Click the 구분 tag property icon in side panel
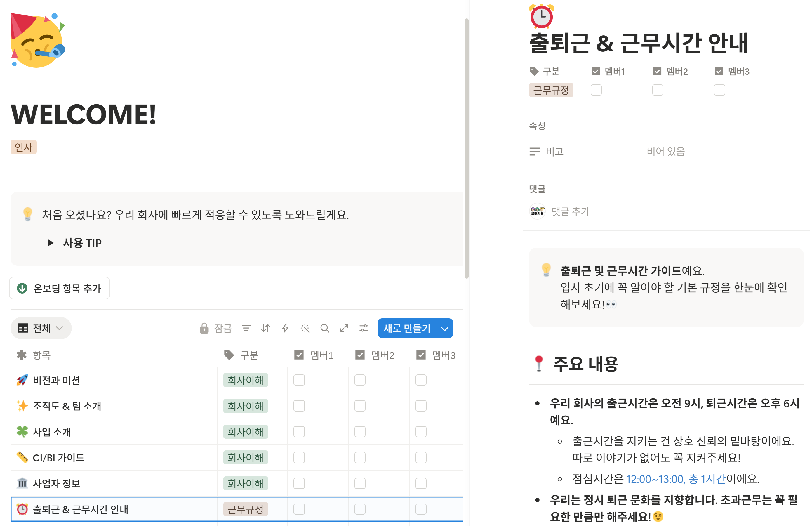812x526 pixels. click(534, 71)
